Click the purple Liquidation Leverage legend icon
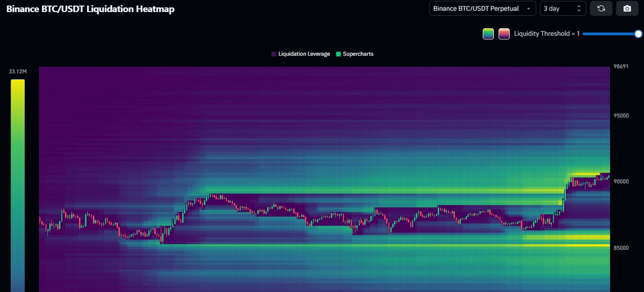The height and width of the screenshot is (292, 644). [x=273, y=54]
